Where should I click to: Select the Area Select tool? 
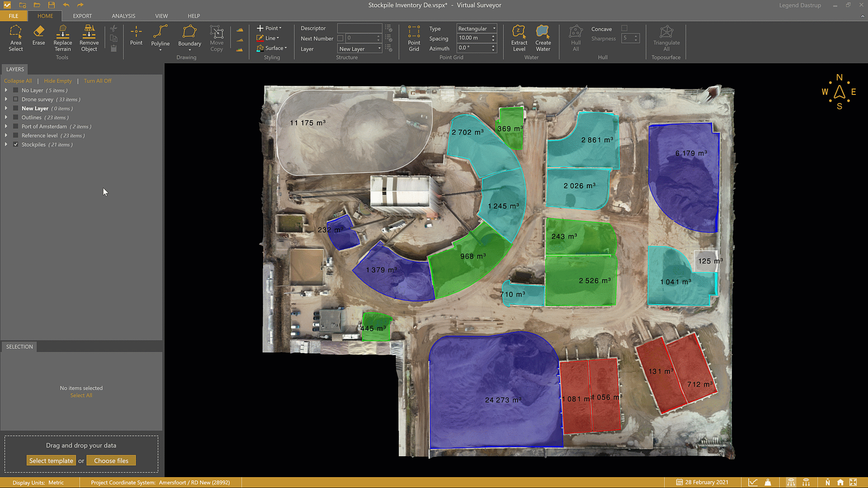pyautogui.click(x=15, y=38)
